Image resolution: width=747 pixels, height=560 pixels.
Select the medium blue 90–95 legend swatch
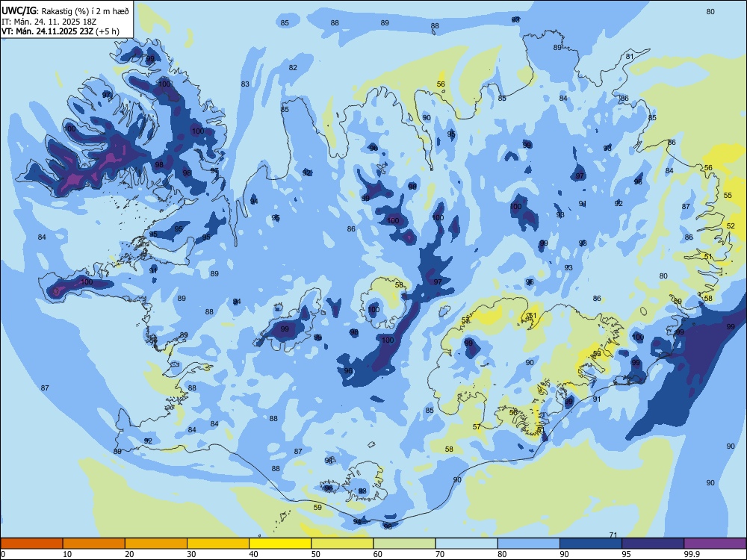tap(591, 544)
